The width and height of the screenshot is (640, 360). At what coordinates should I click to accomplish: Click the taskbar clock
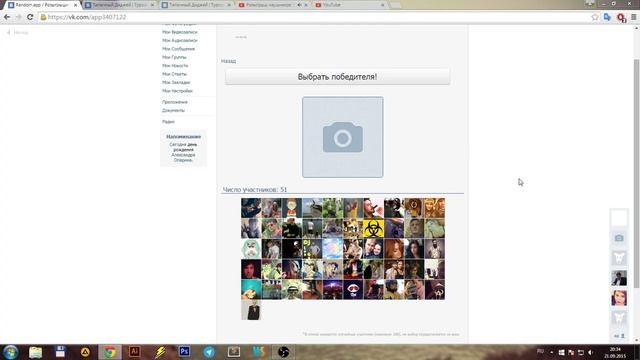pos(615,352)
